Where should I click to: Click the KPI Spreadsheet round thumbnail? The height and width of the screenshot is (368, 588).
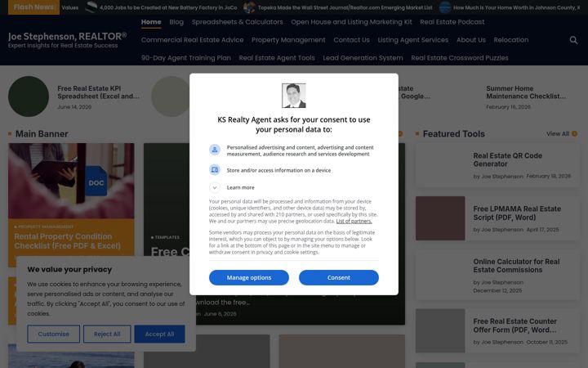click(29, 96)
